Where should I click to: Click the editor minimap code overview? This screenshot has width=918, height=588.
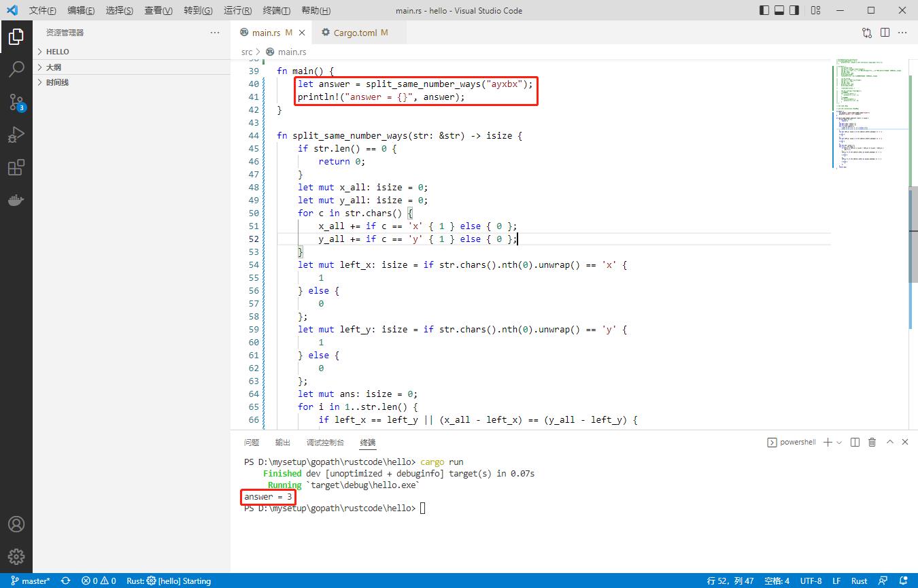(x=869, y=114)
